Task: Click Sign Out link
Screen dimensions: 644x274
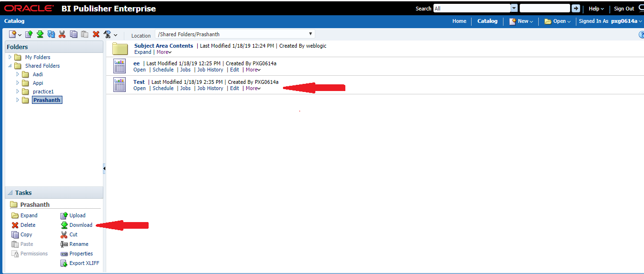Action: click(624, 9)
